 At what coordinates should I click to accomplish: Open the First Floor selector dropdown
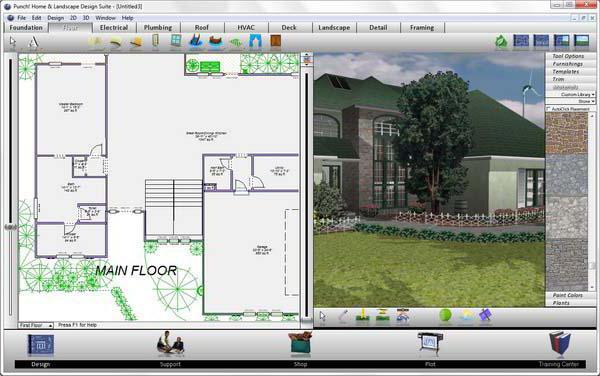36,325
